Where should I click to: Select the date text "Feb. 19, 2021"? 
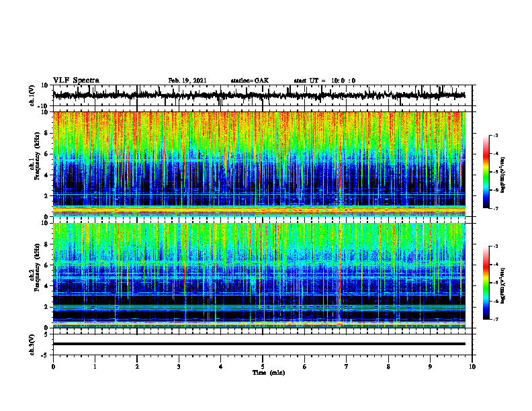187,81
